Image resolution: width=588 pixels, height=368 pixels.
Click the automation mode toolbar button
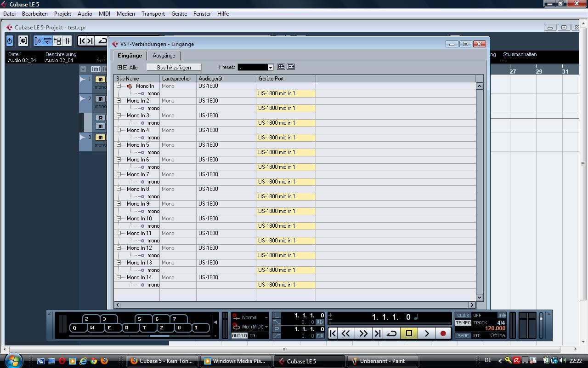tap(23, 41)
